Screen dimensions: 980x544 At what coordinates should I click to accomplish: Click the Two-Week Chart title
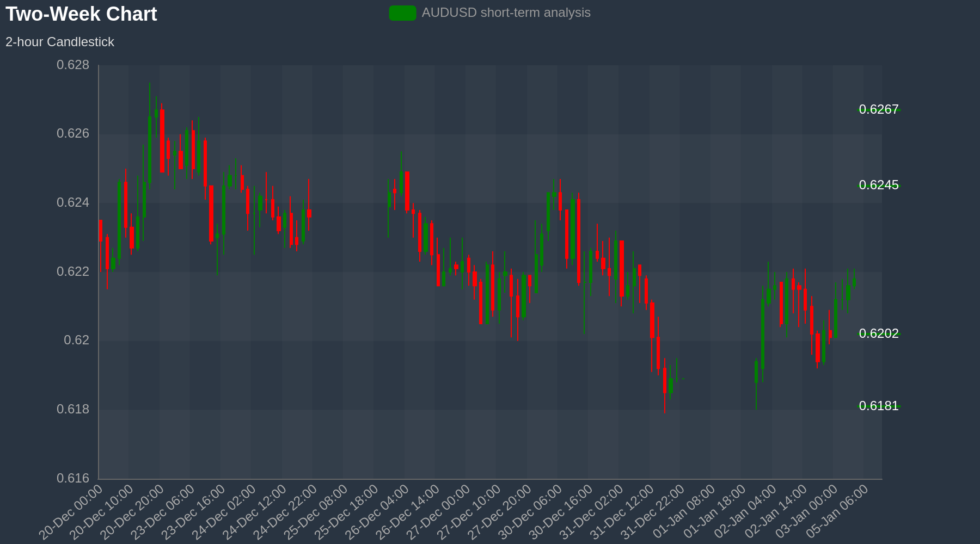(81, 14)
